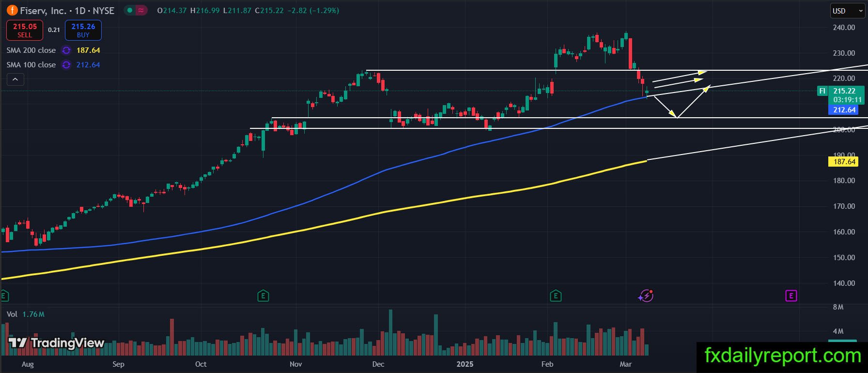This screenshot has width=868, height=373.
Task: Click the purple refresh icon beside SMA 100
Action: click(66, 65)
